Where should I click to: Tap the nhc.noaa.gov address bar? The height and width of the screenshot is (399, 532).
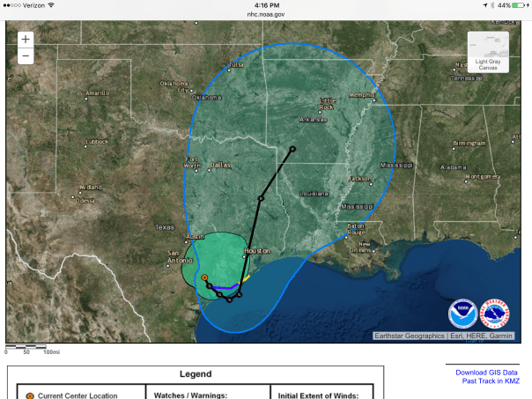pos(266,13)
